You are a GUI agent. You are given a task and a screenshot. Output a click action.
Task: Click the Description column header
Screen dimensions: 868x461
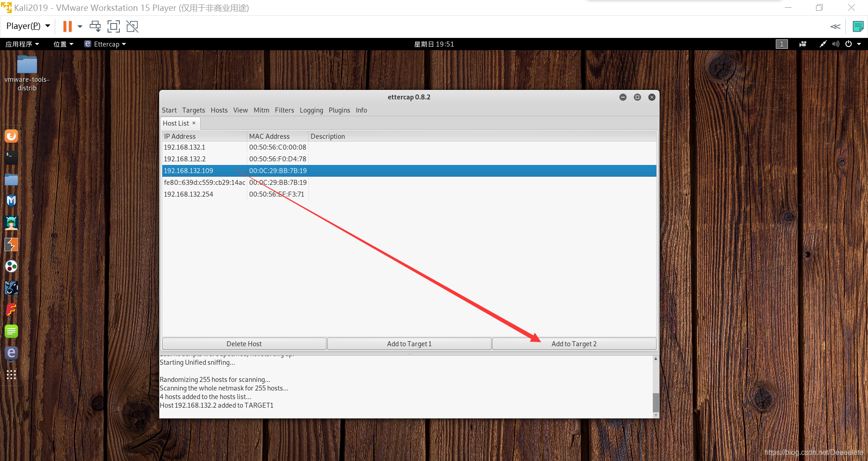pos(482,136)
